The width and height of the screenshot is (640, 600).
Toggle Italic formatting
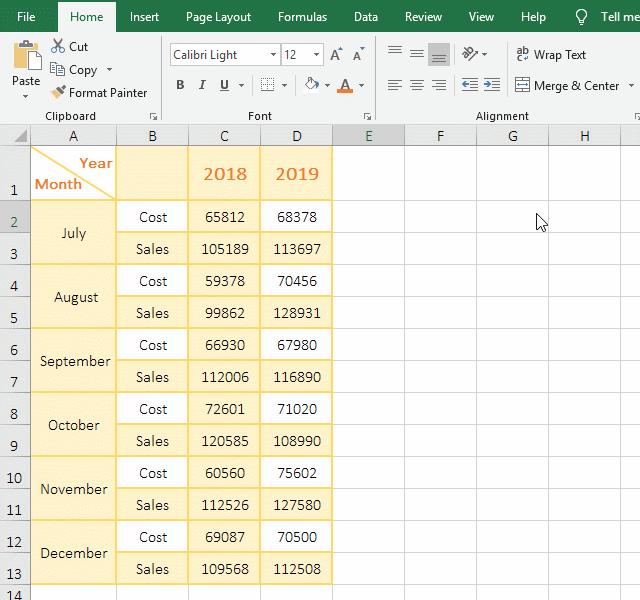click(202, 85)
